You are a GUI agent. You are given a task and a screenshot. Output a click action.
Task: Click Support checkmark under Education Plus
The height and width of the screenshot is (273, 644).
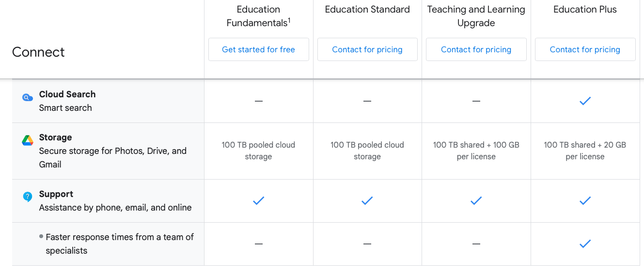point(585,201)
